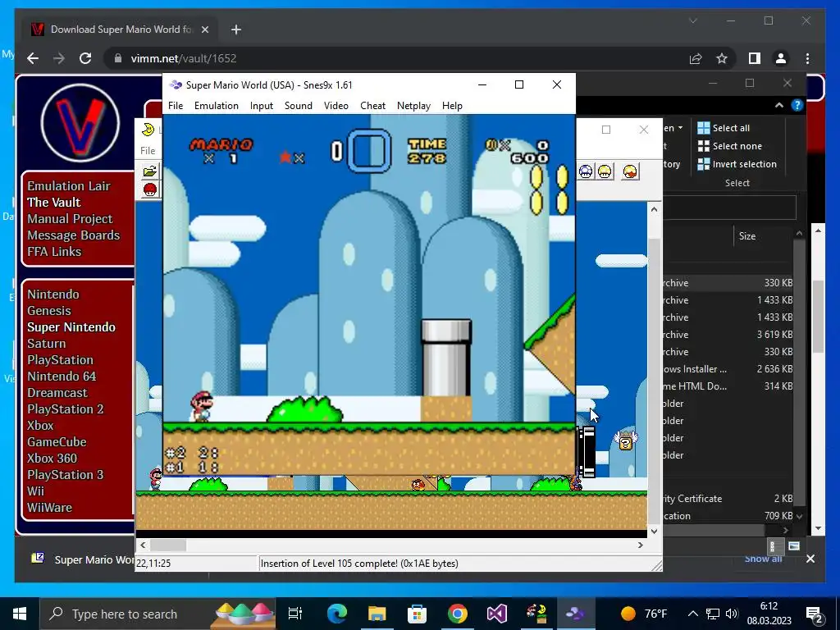The image size is (840, 630).
Task: Select the file row showing 314 KB
Action: [x=728, y=386]
